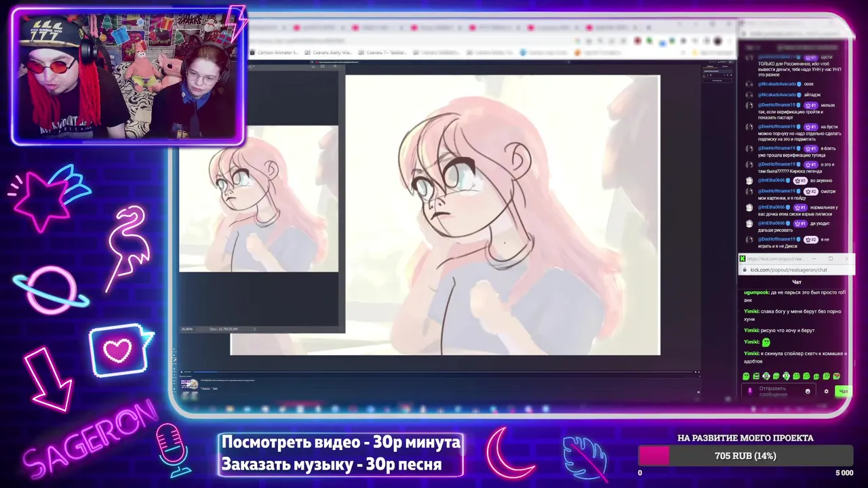868x488 pixels.
Task: Type in the Отправить сообщение chat field
Action: tap(778, 392)
